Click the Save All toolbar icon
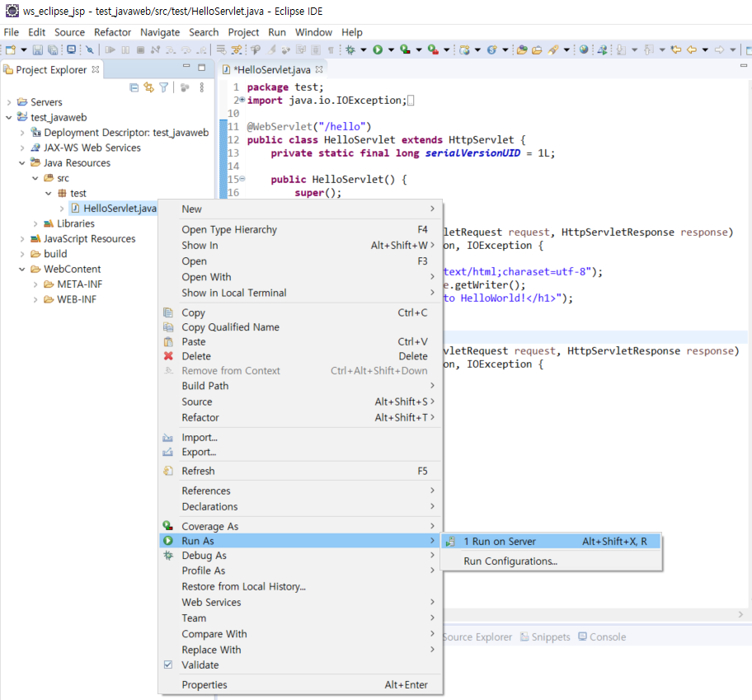The image size is (752, 700). [54, 49]
